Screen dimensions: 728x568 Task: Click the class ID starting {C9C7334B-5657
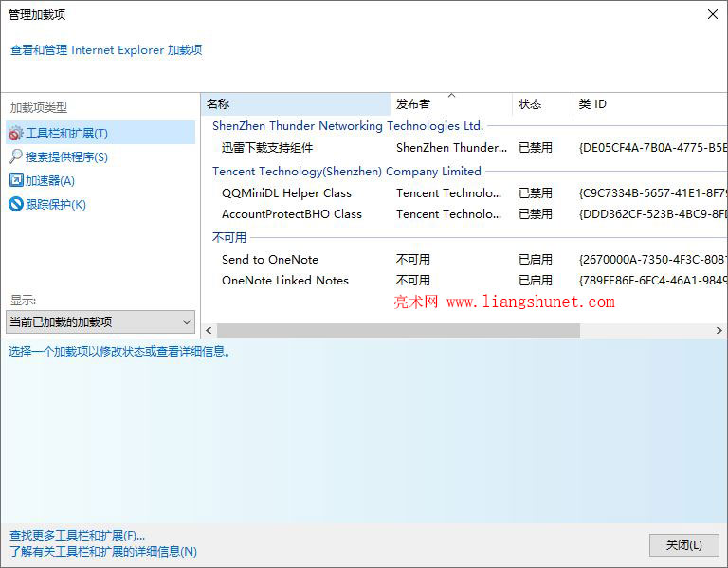click(653, 193)
